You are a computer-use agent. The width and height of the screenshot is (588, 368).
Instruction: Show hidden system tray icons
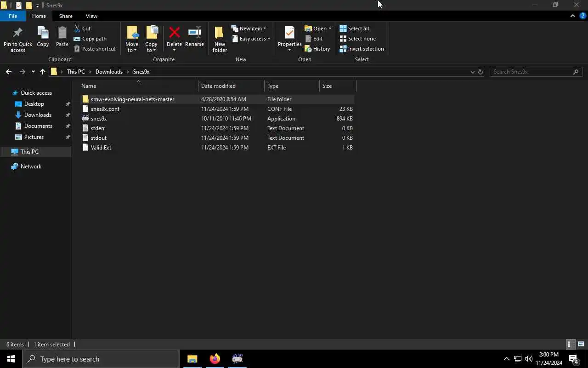[506, 359]
